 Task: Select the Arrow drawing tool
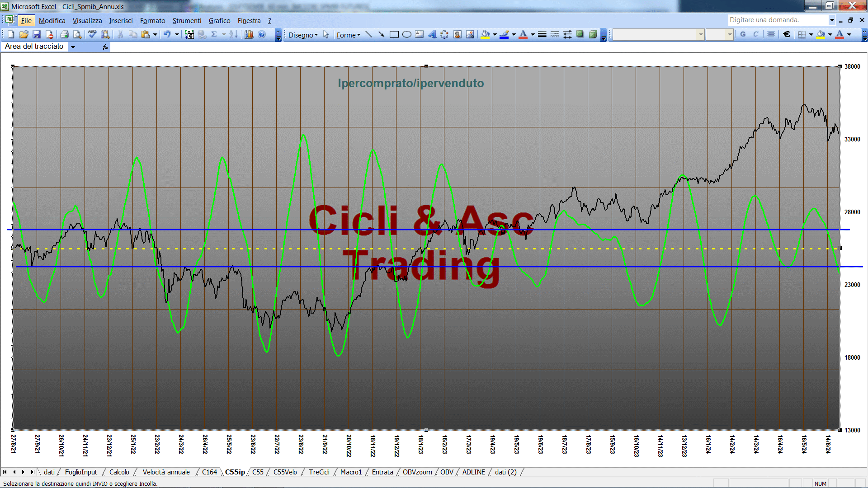(x=381, y=34)
